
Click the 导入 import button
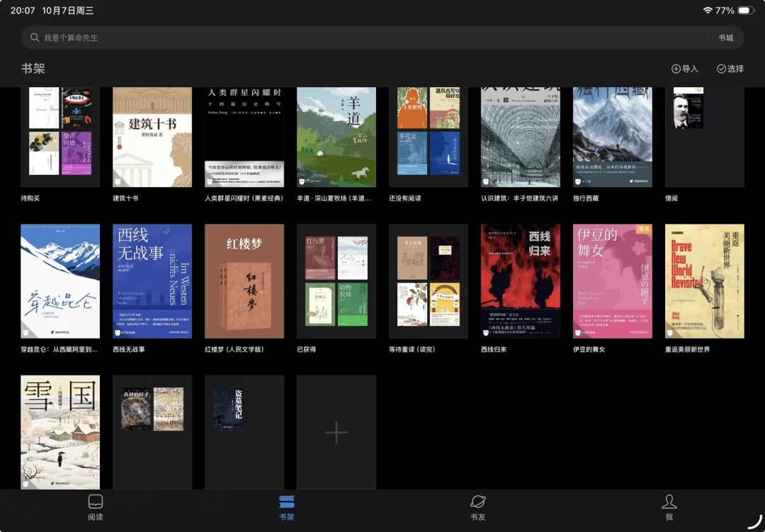(684, 69)
